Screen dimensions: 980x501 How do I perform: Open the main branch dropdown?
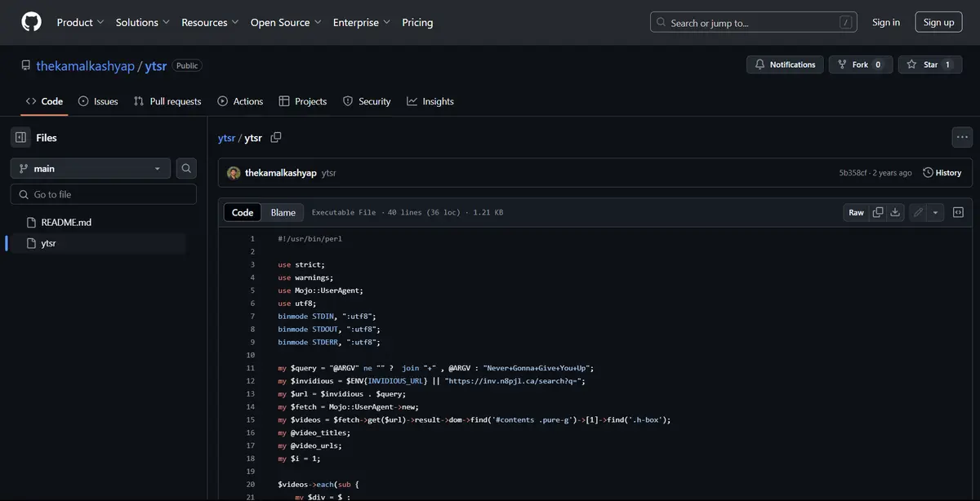pyautogui.click(x=91, y=168)
